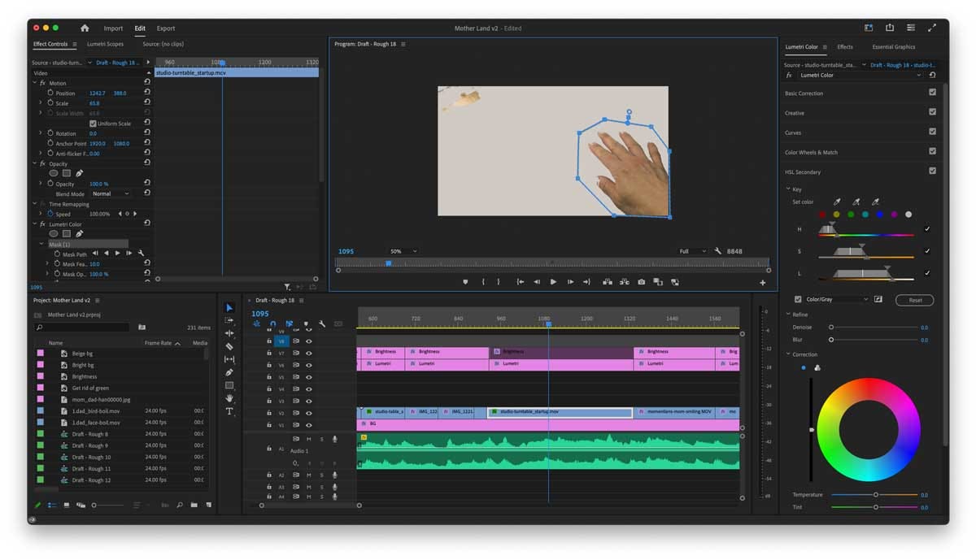Select studio-turntable_startup.mov clip in timeline
Screen dimensions: 976x560
(x=560, y=412)
